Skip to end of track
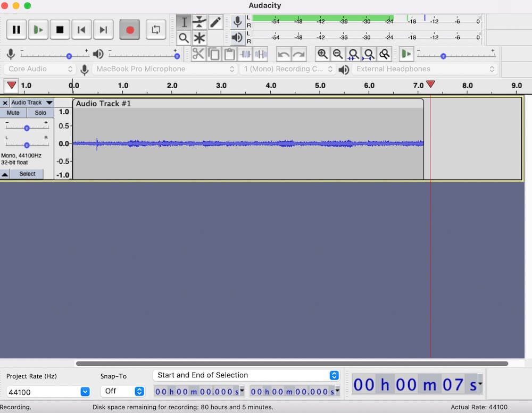Screen dimensions: 532x413 pyautogui.click(x=103, y=30)
